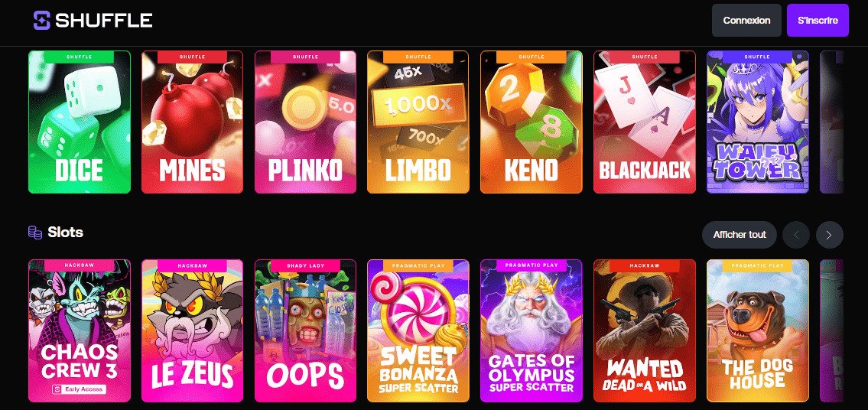Screen dimensions: 868x410
Task: Open the Dice game tile
Action: coord(80,122)
